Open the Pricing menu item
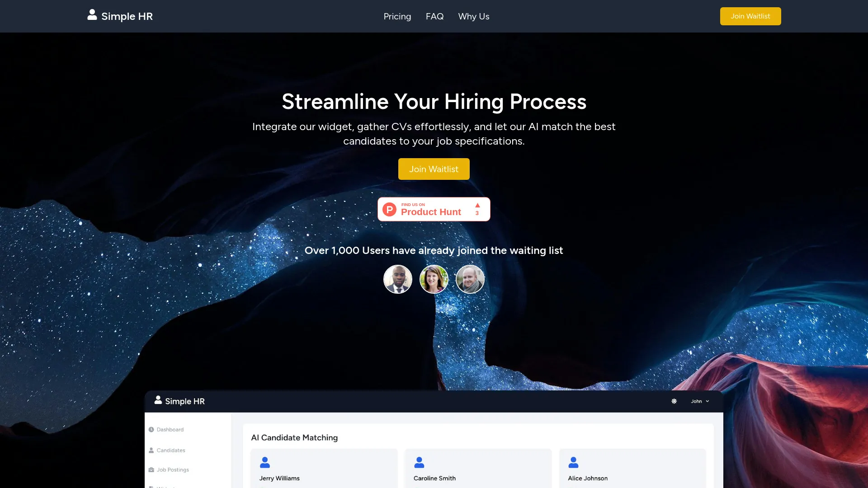 point(397,16)
